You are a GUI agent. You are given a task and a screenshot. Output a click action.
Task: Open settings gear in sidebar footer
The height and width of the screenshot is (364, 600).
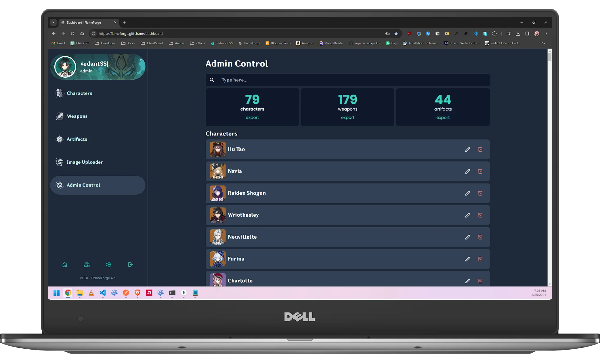pyautogui.click(x=109, y=264)
